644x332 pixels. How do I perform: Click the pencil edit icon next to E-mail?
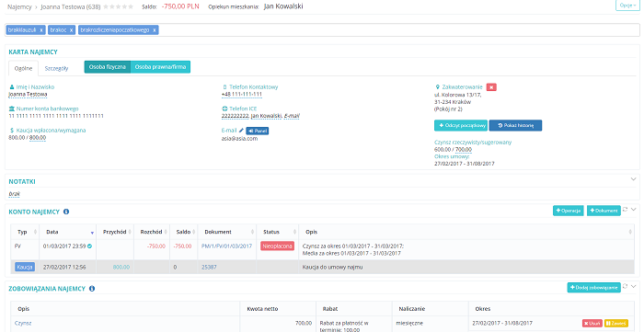coord(241,131)
